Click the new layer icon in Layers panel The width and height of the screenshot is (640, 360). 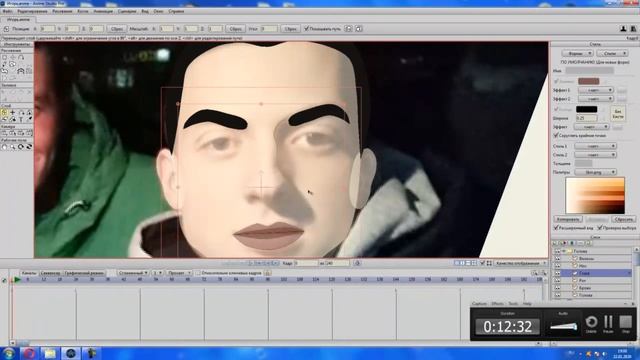click(x=555, y=243)
